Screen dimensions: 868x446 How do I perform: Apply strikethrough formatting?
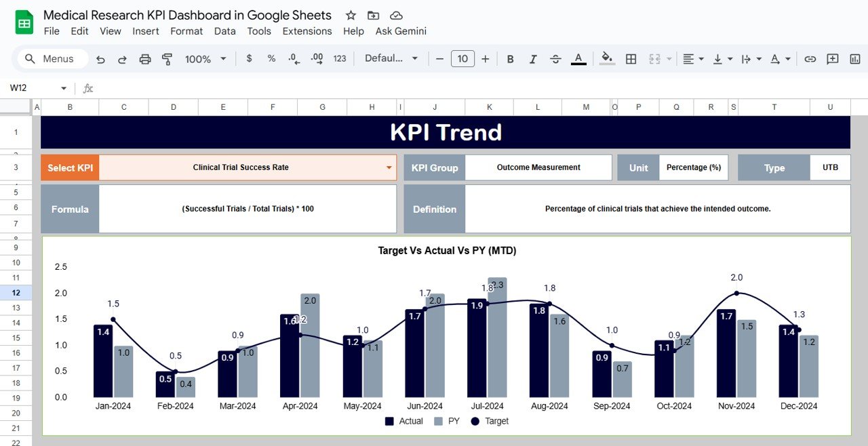(555, 59)
